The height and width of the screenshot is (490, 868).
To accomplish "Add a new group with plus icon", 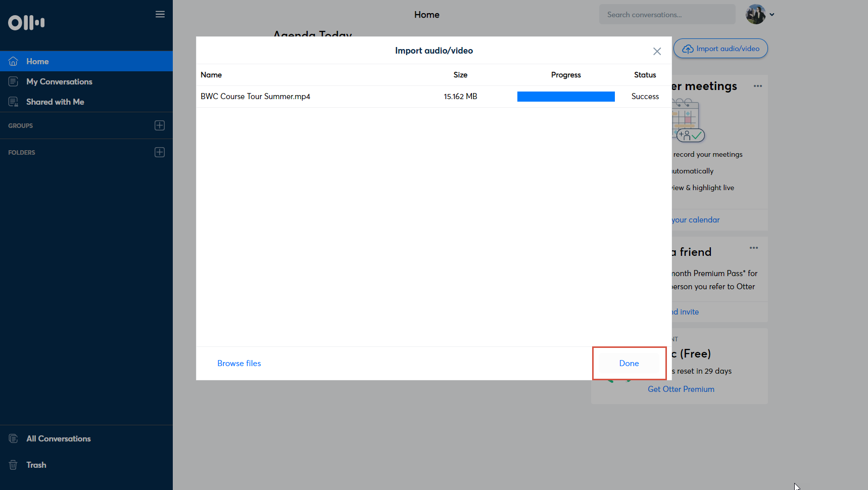I will [x=160, y=125].
